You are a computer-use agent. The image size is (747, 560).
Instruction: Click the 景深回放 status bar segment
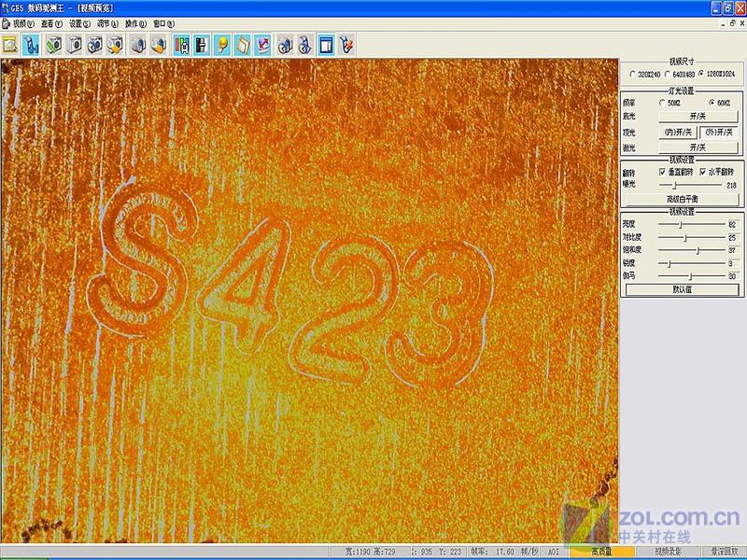click(x=725, y=552)
